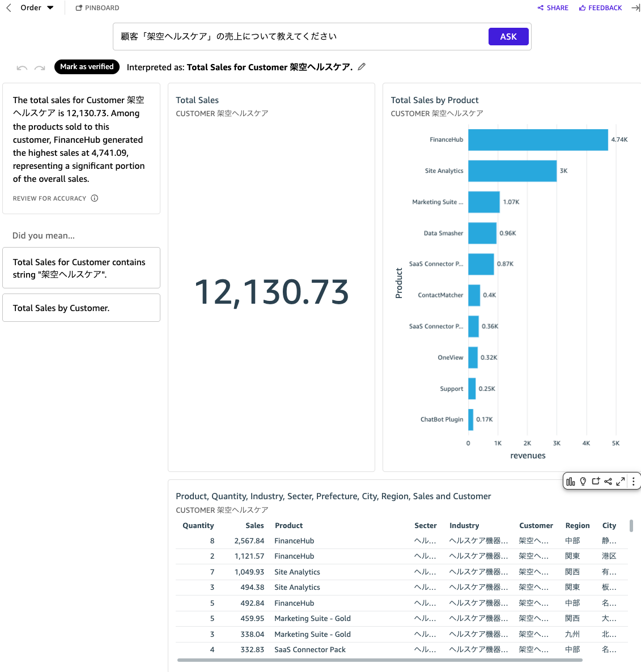Select suggestion 'Total Sales by Customer.'
The height and width of the screenshot is (672, 641).
[81, 308]
